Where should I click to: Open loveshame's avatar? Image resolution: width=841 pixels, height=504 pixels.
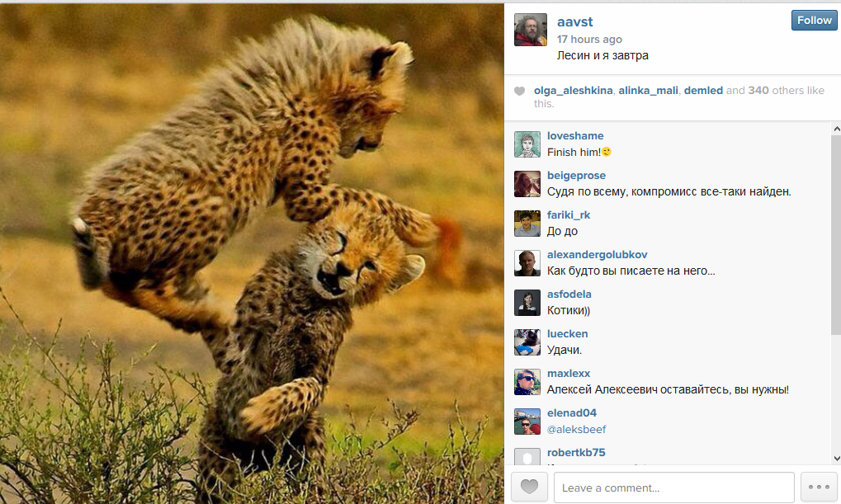pyautogui.click(x=527, y=144)
